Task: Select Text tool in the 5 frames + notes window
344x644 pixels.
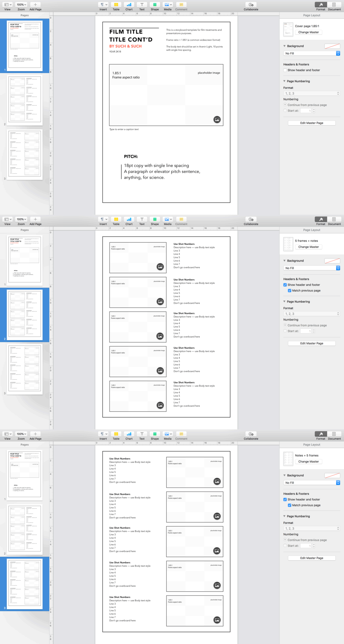Action: [142, 219]
